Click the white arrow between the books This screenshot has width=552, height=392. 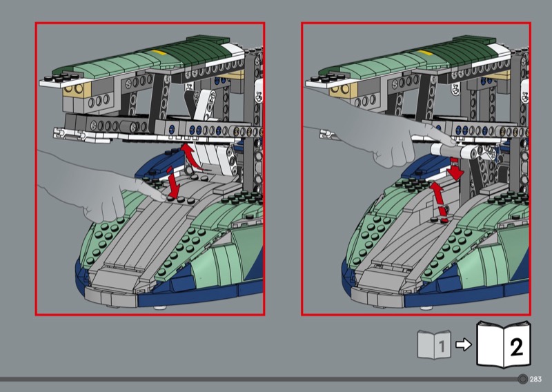tap(465, 344)
